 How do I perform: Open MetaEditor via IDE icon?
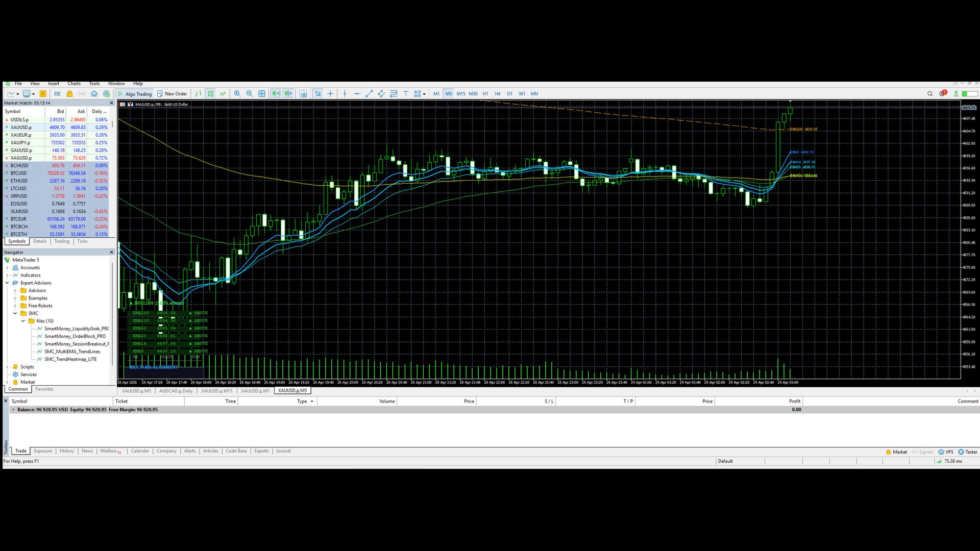57,94
